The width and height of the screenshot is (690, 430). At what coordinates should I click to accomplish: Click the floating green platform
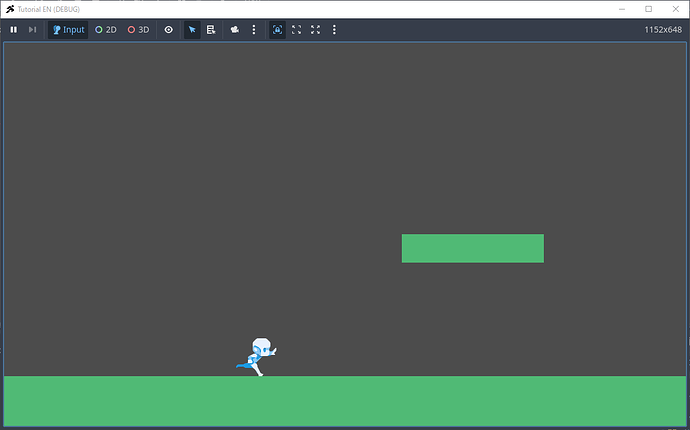coord(472,248)
